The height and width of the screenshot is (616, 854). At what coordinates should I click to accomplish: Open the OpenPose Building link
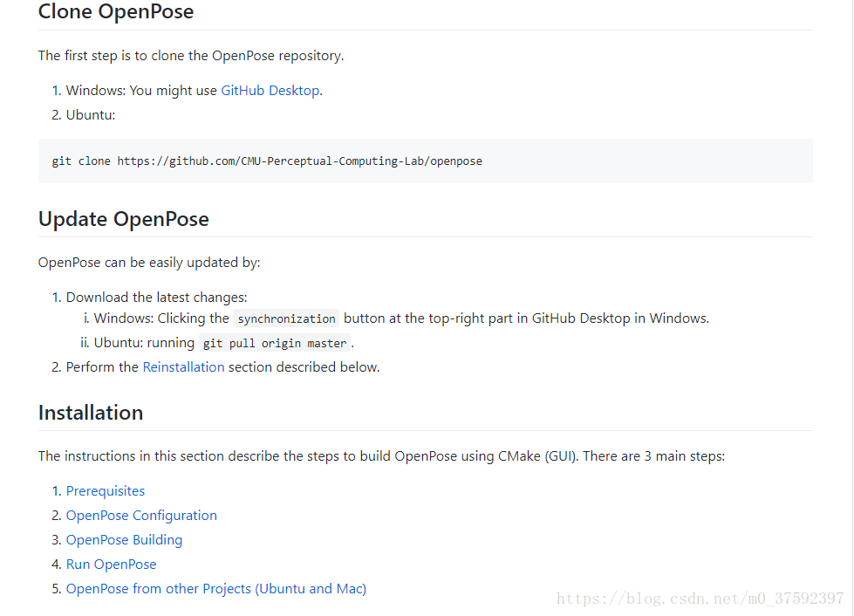coord(124,540)
